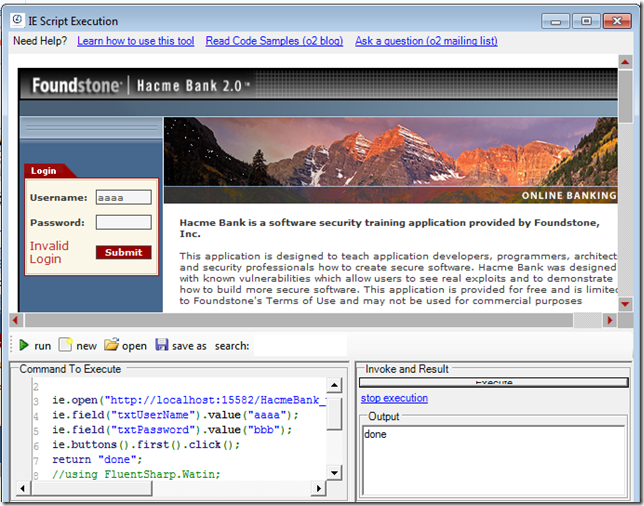Image resolution: width=644 pixels, height=506 pixels.
Task: Click code editor scroll left arrow
Action: (x=23, y=488)
